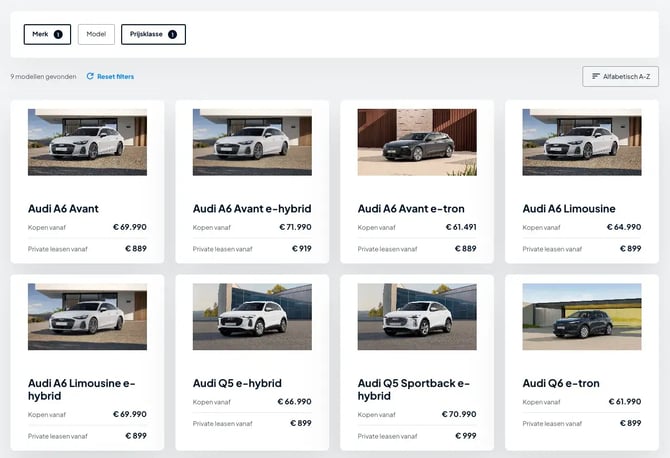Click the Reset filters link

[115, 76]
